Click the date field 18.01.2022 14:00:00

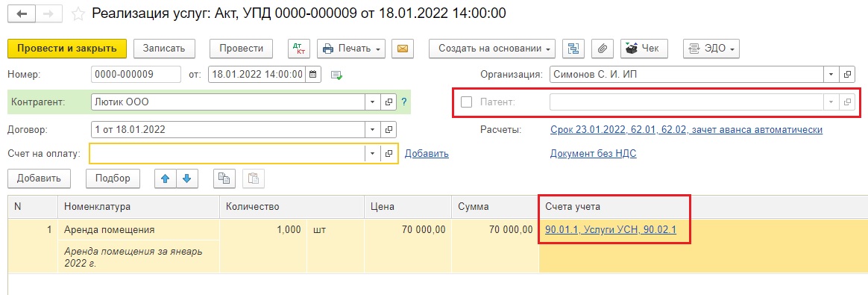257,74
